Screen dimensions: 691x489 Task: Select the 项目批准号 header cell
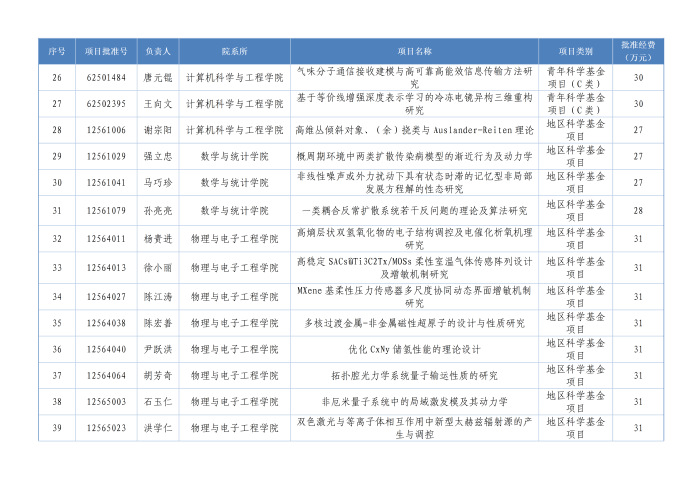coord(106,50)
